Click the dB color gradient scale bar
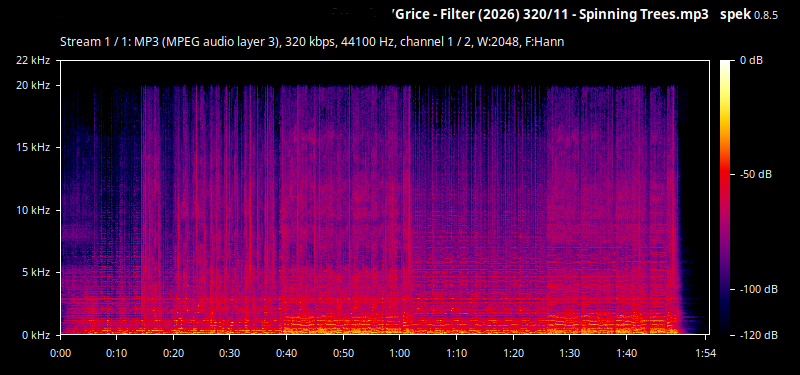Viewport: 800px width, 375px height. (725, 197)
